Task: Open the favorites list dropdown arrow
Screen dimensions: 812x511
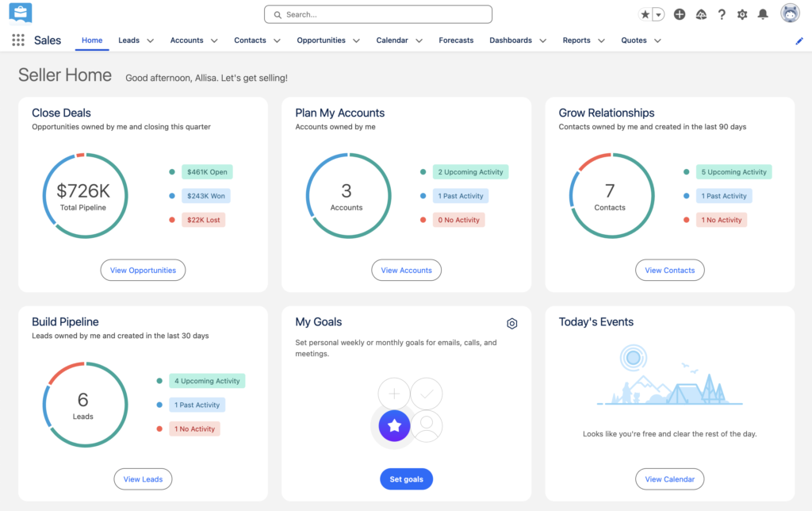Action: (x=658, y=15)
